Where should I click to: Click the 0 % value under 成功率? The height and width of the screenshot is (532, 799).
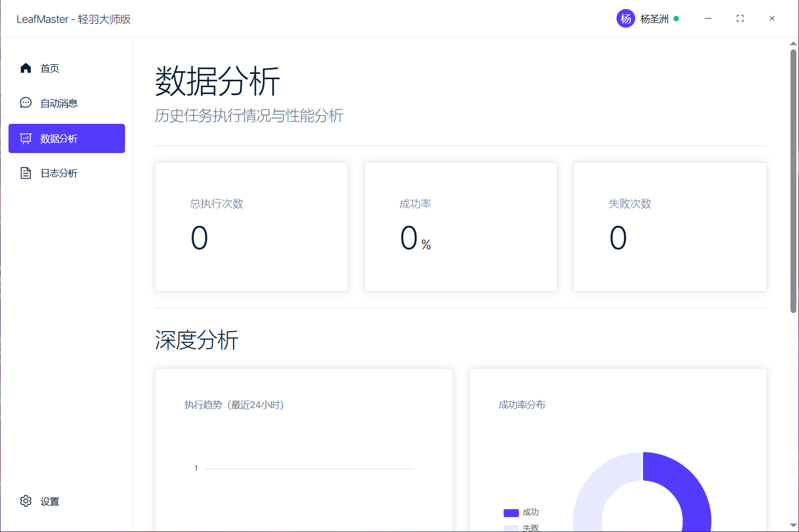415,238
